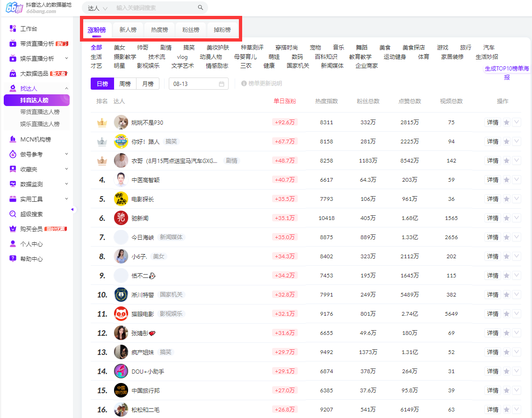Open MCN机构榜 in the sidebar
Viewport: 532px width, 418px height.
coord(35,139)
